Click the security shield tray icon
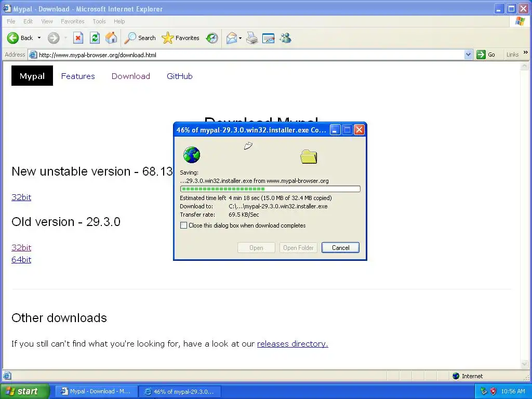The width and height of the screenshot is (532, 399). [494, 391]
